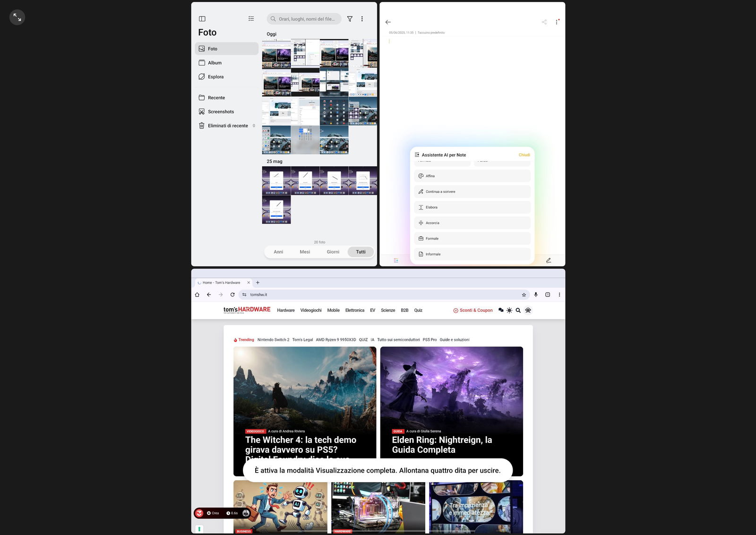
Task: Choose Elabora in the AI assistant
Action: click(x=472, y=207)
